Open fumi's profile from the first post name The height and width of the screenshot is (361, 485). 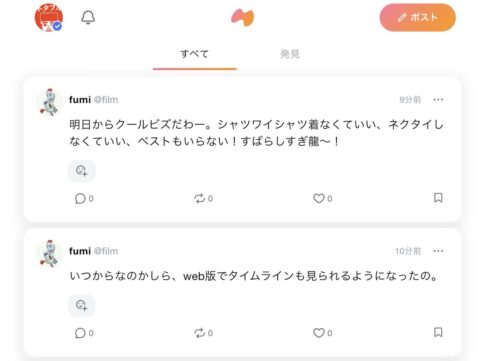80,100
